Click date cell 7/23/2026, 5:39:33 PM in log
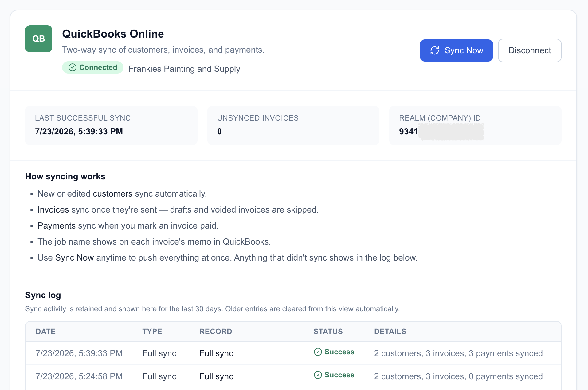Image resolution: width=588 pixels, height=390 pixels. [79, 353]
